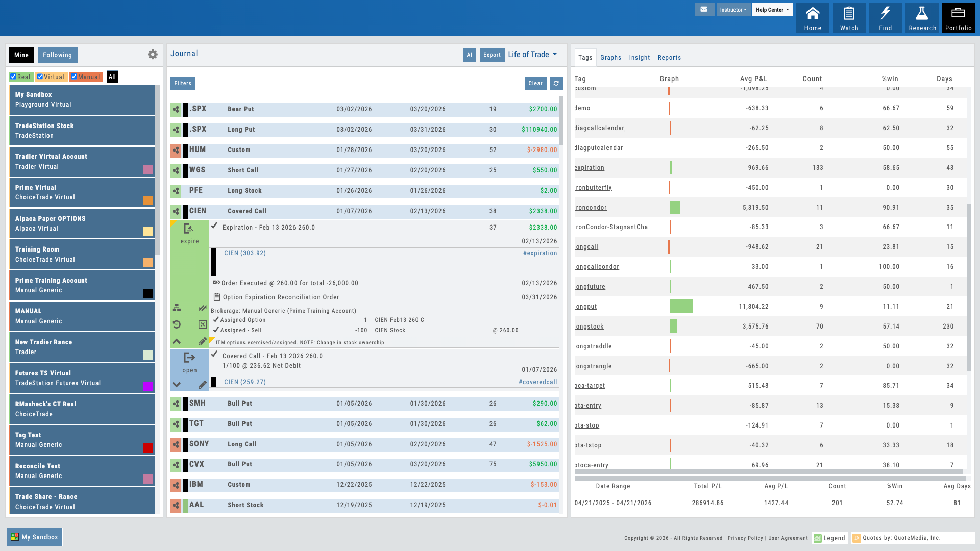Click pencil edit icon in open section
980x551 pixels.
[x=202, y=385]
